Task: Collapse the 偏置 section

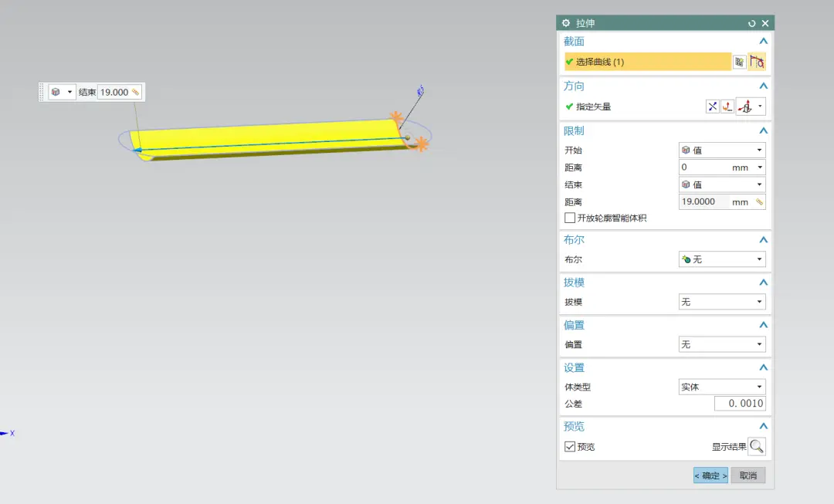Action: pos(763,325)
